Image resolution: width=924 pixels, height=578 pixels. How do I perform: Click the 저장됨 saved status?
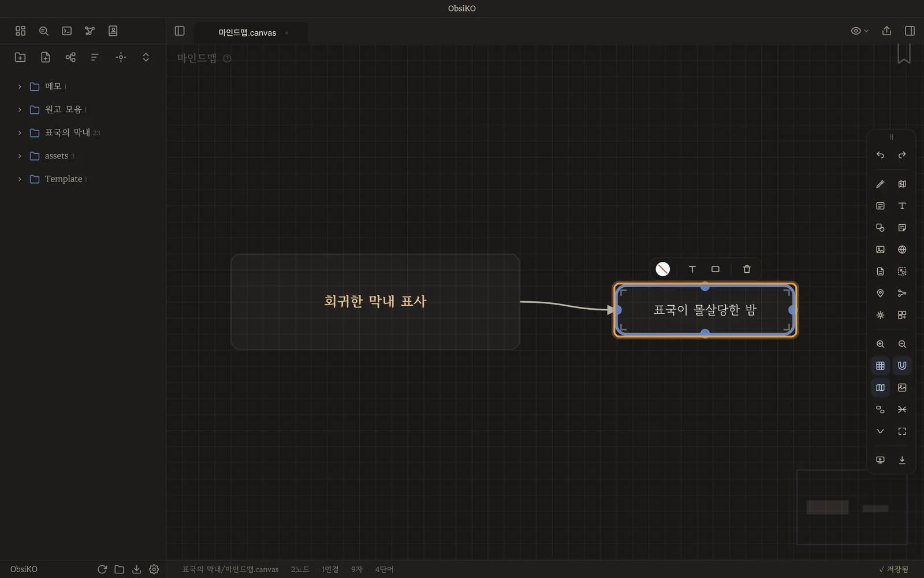pos(893,569)
